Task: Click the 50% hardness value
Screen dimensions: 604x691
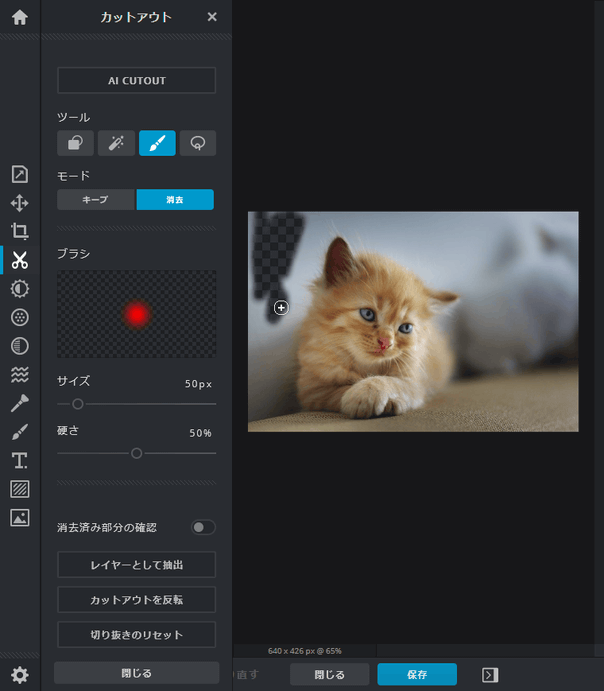Action: 200,433
